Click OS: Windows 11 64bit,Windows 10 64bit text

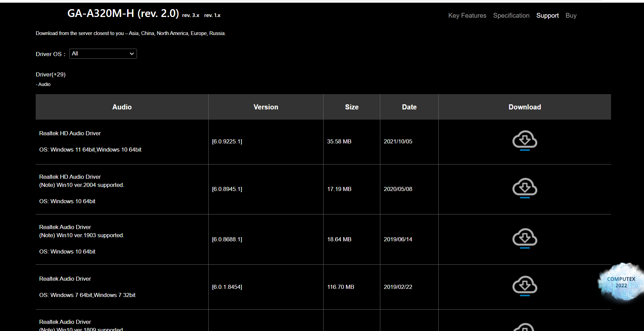[x=90, y=150]
